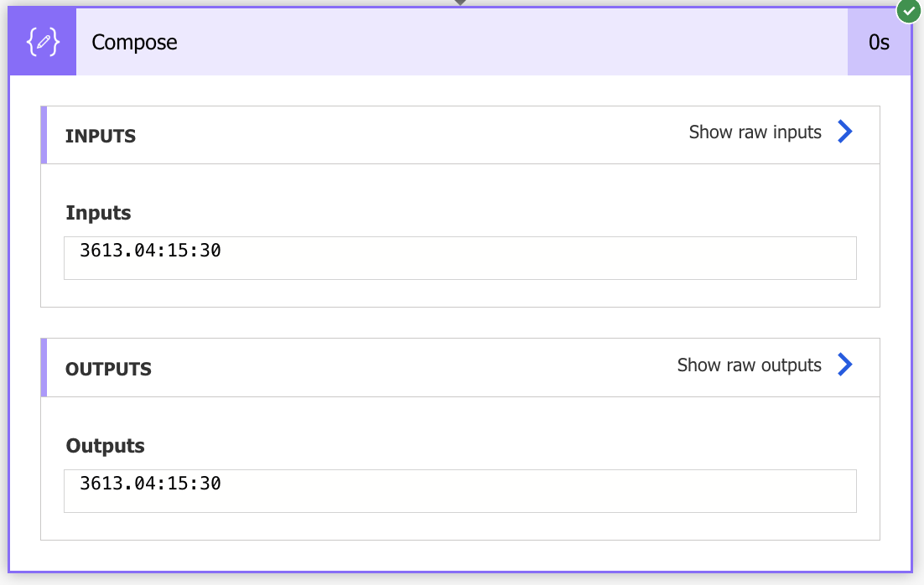Click the Outputs value field 3613.04:15:30

pyautogui.click(x=460, y=491)
